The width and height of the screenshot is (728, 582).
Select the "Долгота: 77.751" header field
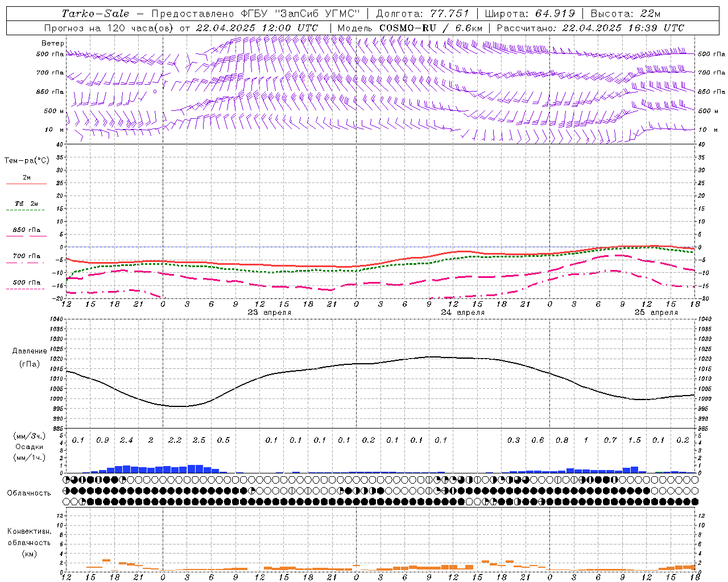423,14
